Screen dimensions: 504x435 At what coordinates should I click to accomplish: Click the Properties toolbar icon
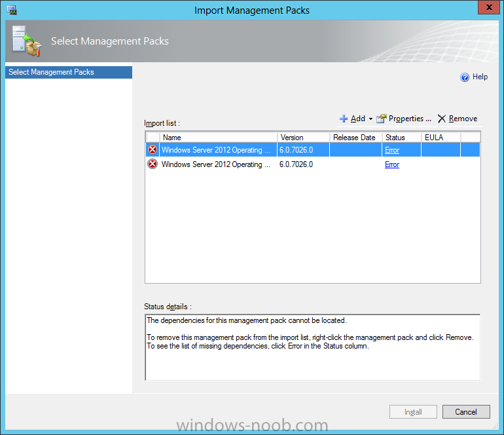pyautogui.click(x=381, y=119)
